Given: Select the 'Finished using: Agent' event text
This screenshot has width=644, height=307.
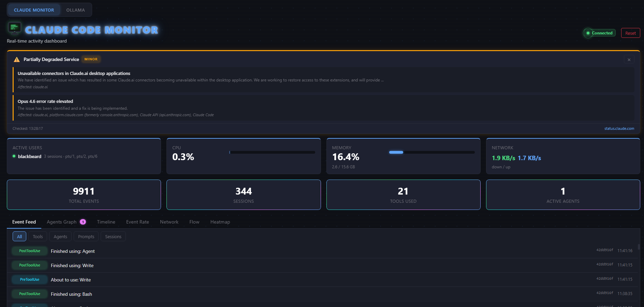Looking at the screenshot, I should tap(73, 251).
